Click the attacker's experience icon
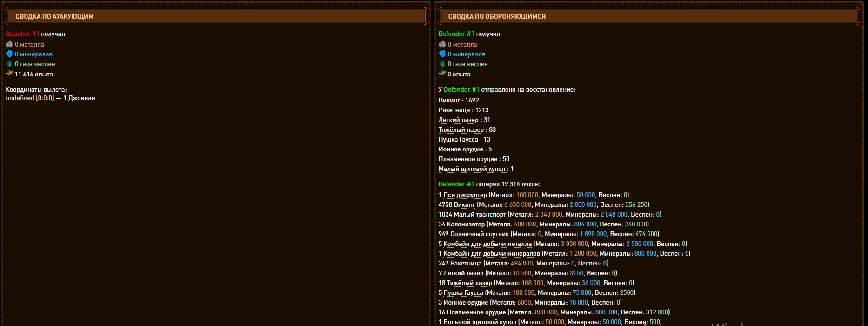Screen dimensions: 868x326 pyautogui.click(x=9, y=74)
